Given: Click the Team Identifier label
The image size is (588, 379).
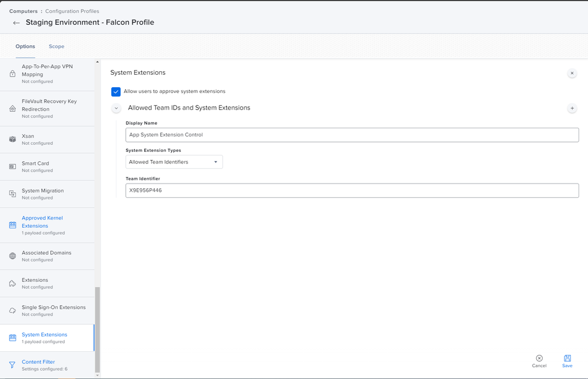Looking at the screenshot, I should (143, 179).
